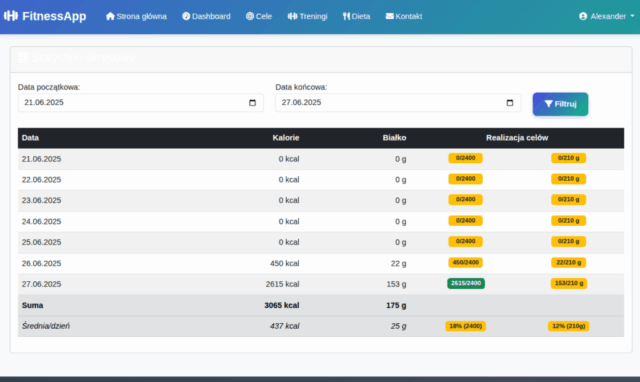Click the envelope icon beside Kontakt

pyautogui.click(x=390, y=16)
